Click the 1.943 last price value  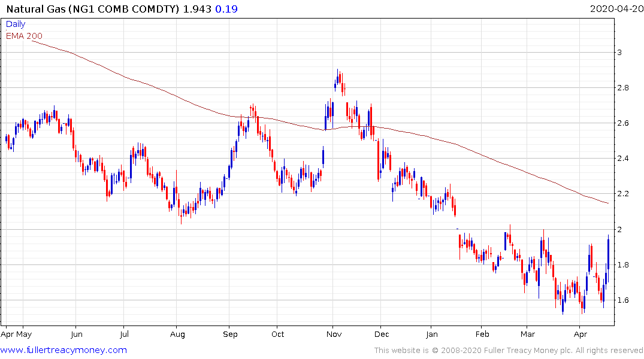tap(198, 10)
